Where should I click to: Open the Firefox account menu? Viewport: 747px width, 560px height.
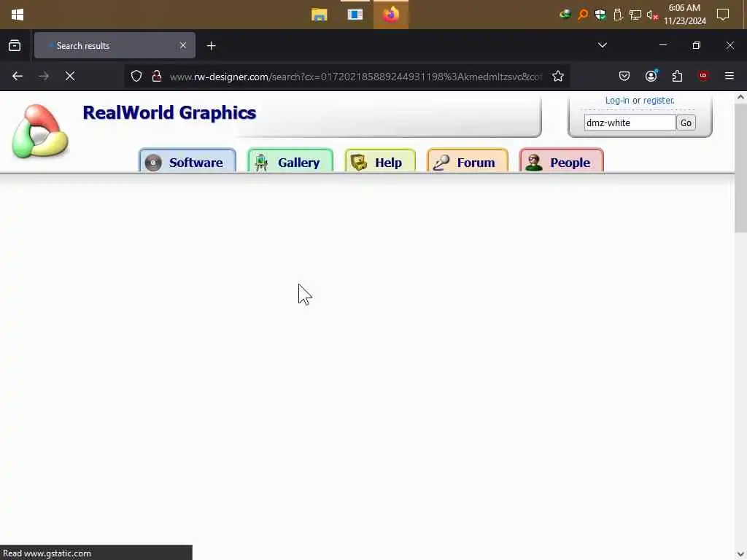tap(651, 76)
